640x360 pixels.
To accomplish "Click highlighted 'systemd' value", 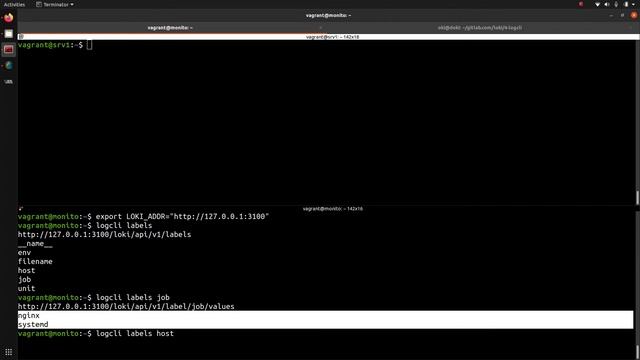I will pyautogui.click(x=33, y=324).
